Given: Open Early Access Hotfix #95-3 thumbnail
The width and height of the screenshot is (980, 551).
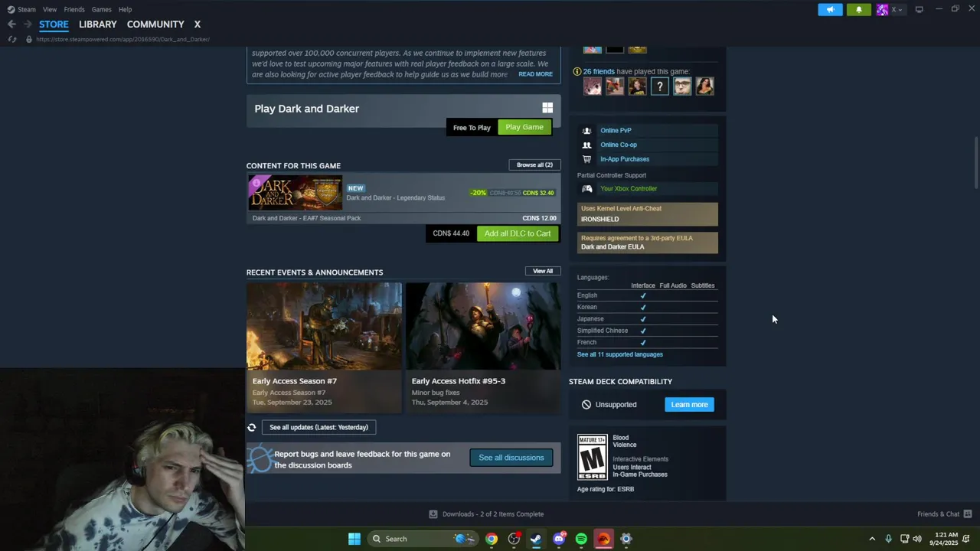Looking at the screenshot, I should 483,327.
